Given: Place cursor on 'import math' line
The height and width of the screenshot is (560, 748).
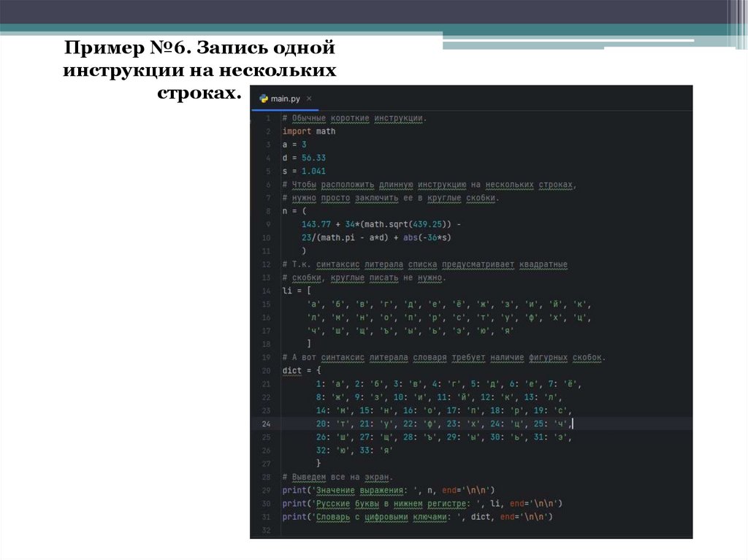Looking at the screenshot, I should tap(309, 131).
